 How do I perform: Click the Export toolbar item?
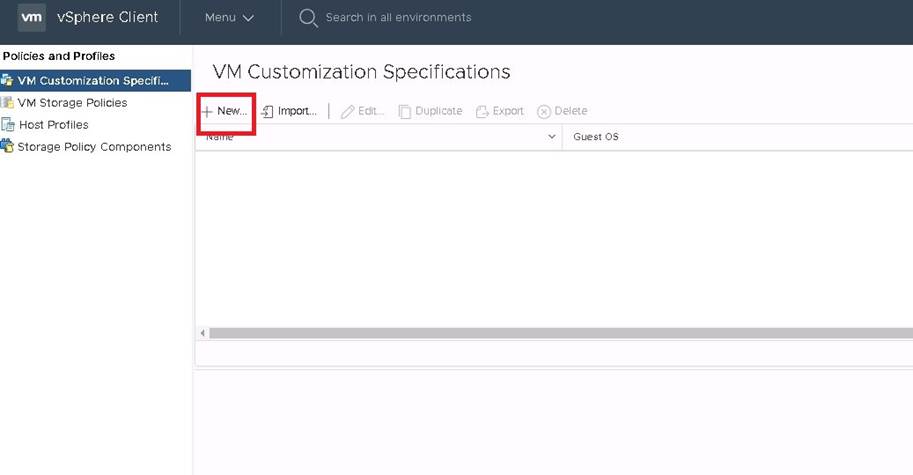tap(500, 111)
